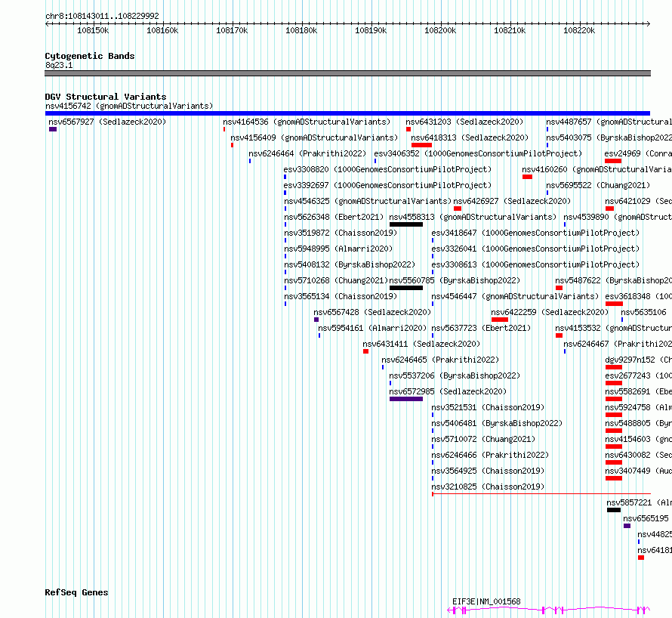672x618 pixels.
Task: Click the 108180k ruler tick label
Action: coord(301,30)
